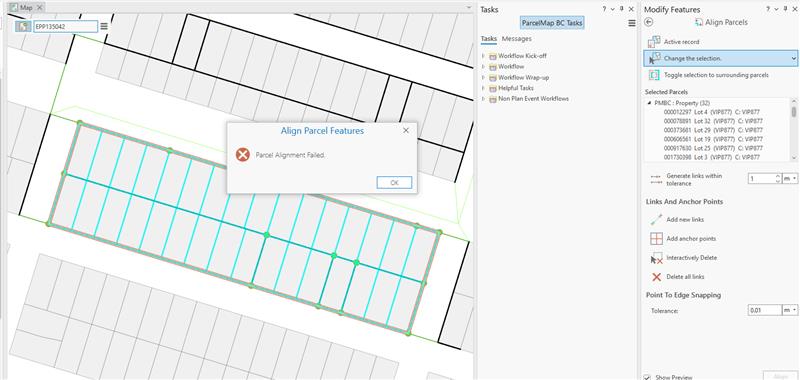Select parcel 000012297 Lot 4
800x380 pixels.
[x=713, y=112]
